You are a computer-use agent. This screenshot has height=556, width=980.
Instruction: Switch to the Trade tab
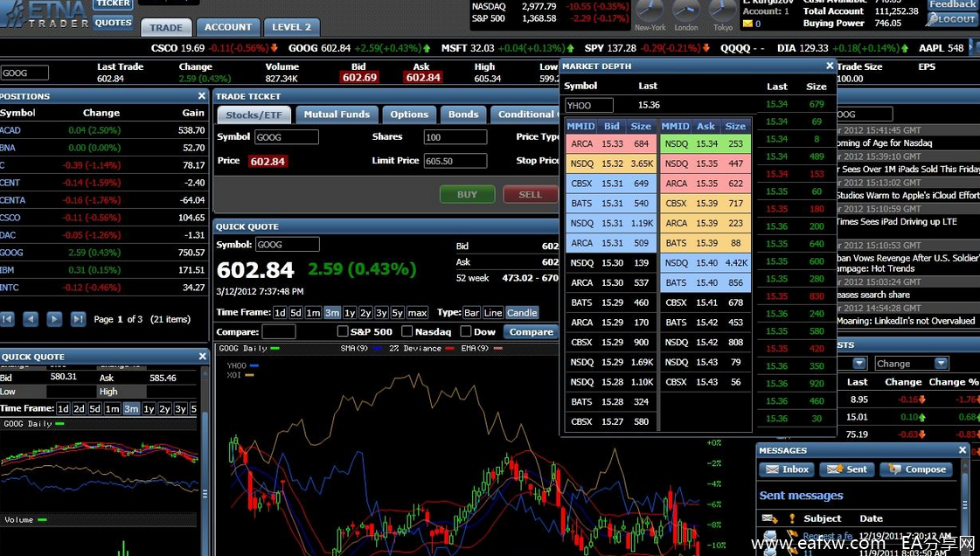click(x=166, y=27)
